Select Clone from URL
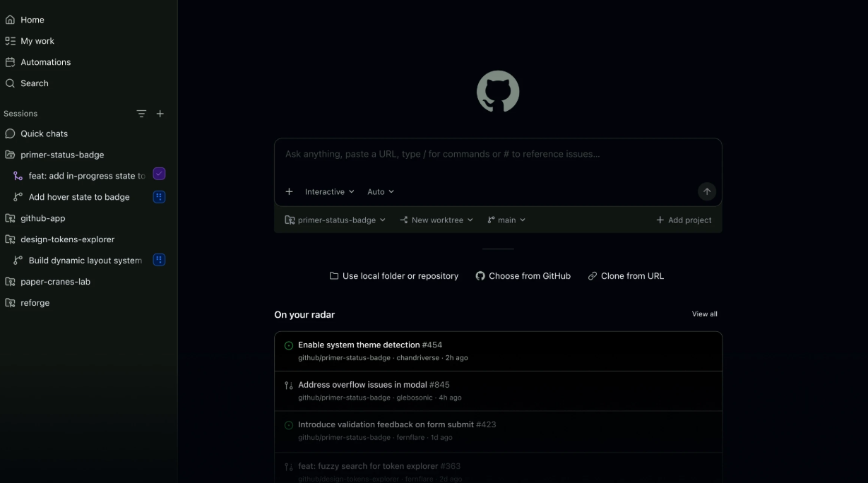Screen dimensions: 868x483 click(626, 276)
